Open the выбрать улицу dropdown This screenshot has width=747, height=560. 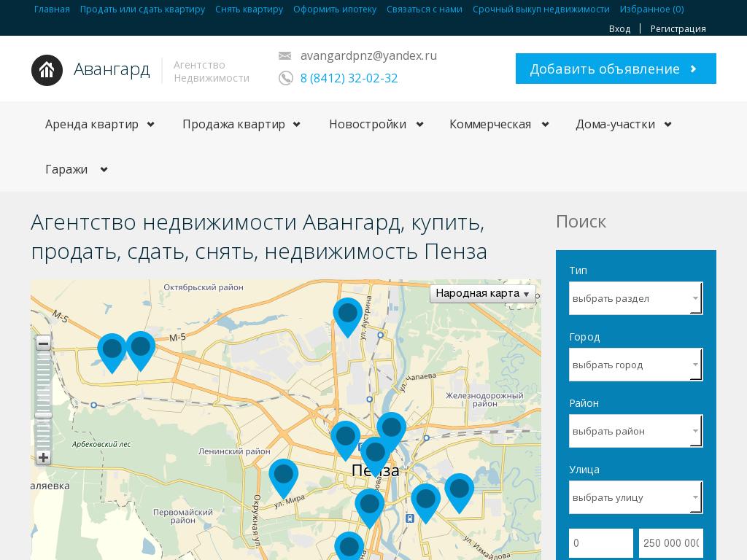pos(635,497)
